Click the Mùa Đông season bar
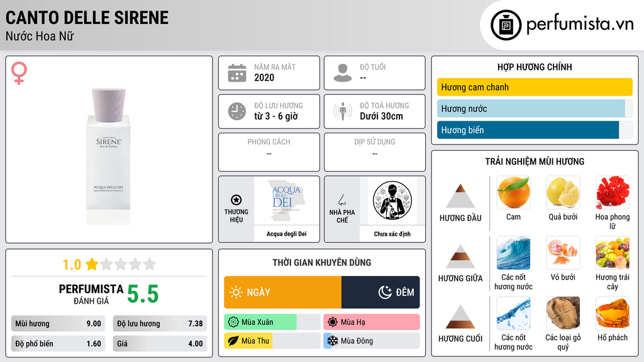 [x=372, y=341]
